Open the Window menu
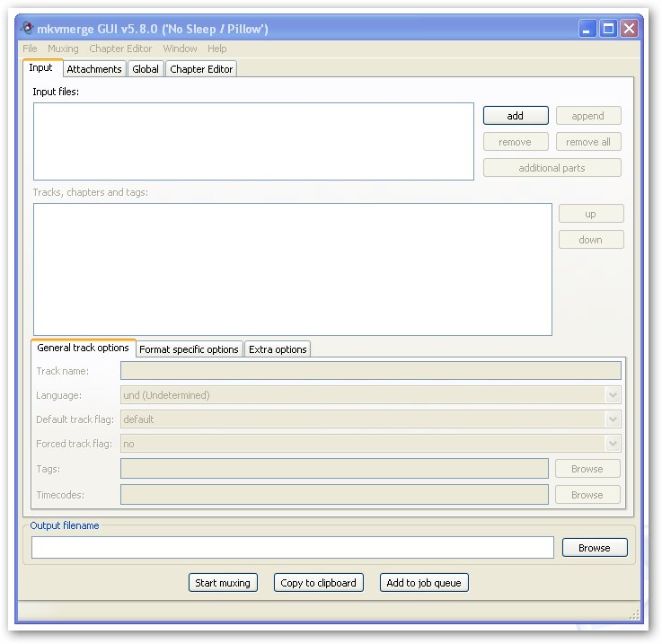662x644 pixels. pos(180,49)
